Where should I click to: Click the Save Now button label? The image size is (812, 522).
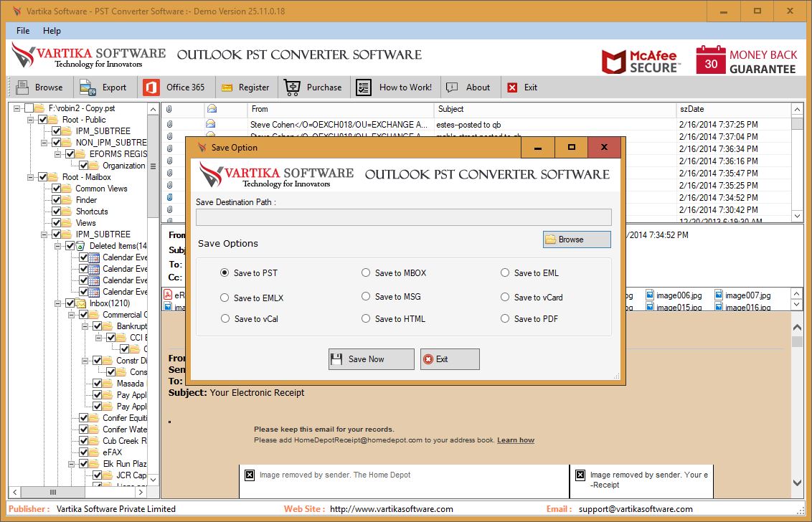point(366,359)
